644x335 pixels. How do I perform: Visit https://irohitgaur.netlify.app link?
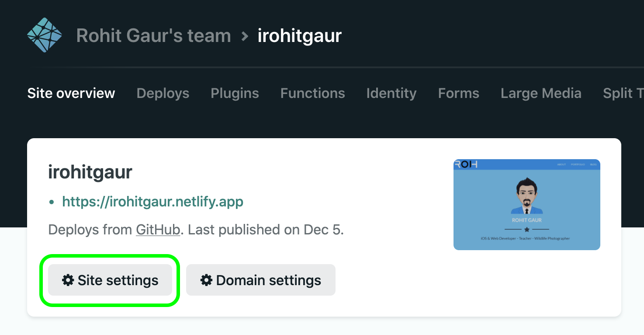pyautogui.click(x=152, y=202)
